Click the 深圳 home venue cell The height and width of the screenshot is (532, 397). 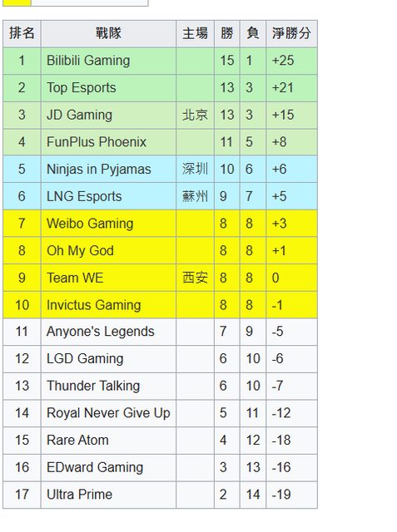pos(195,170)
